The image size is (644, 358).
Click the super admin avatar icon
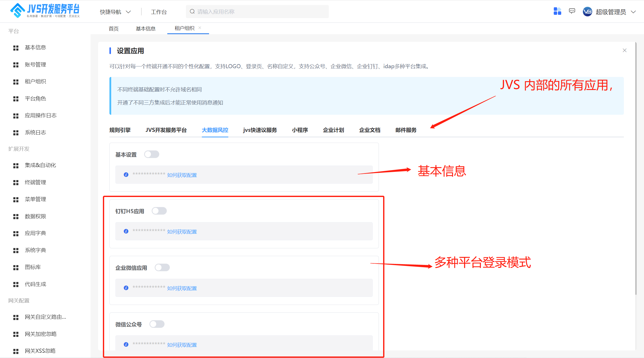pos(587,12)
